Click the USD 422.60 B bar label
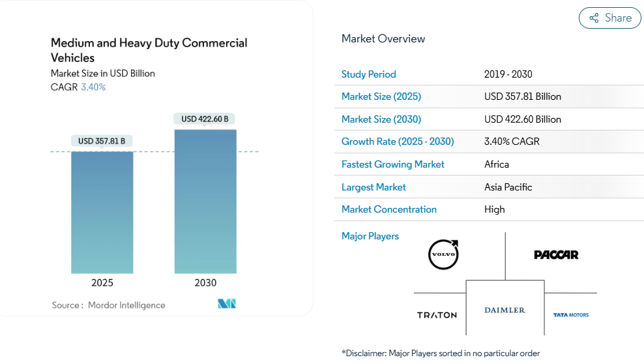This screenshot has height=364, width=644. [x=205, y=119]
